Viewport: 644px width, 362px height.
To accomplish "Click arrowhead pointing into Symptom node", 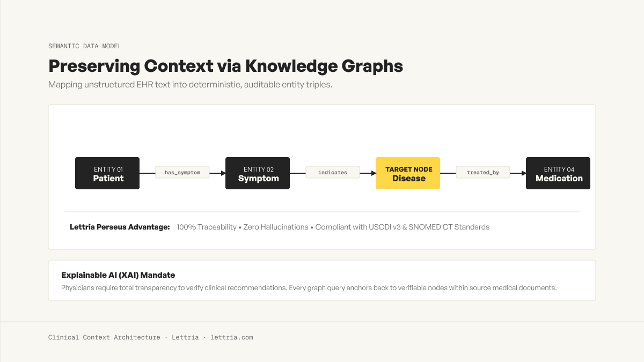I will pos(222,173).
